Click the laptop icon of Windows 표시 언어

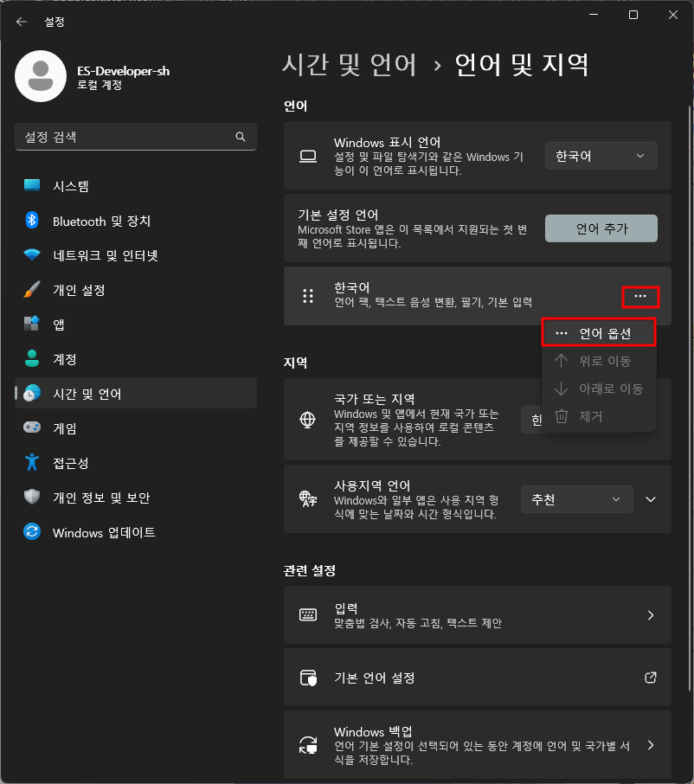pyautogui.click(x=308, y=157)
